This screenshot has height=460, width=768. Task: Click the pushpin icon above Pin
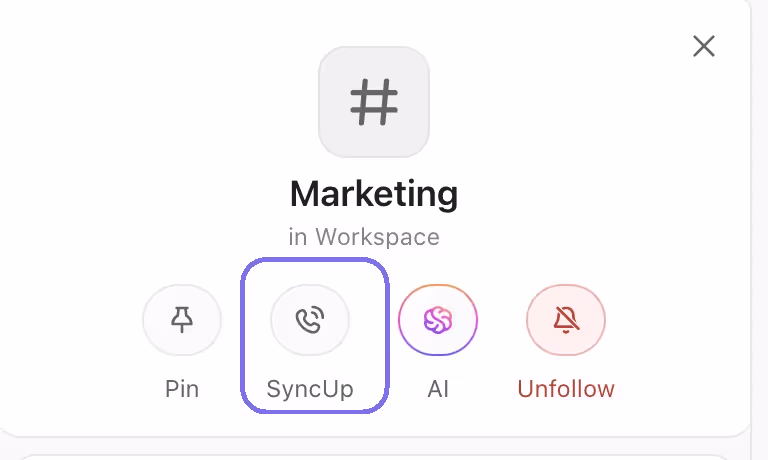tap(182, 320)
